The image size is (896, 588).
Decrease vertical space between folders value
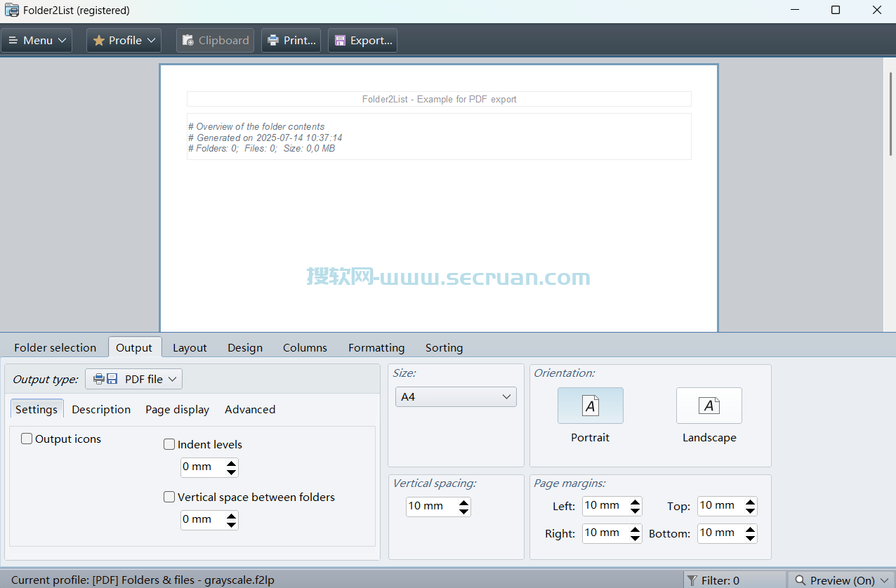[x=231, y=525]
